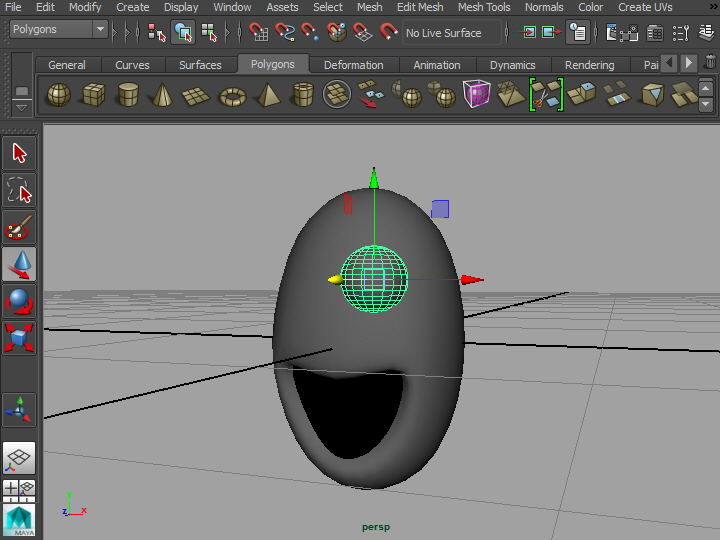Choose the Paint Selection tool
The image size is (720, 540).
(20, 228)
